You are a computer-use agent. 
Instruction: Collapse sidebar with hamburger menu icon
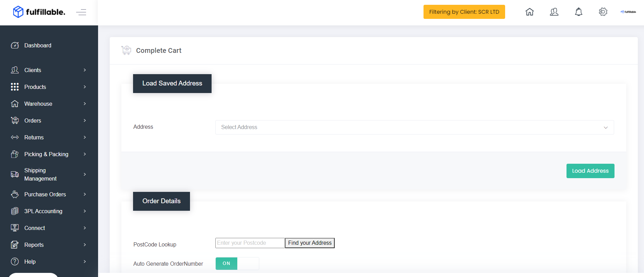81,12
